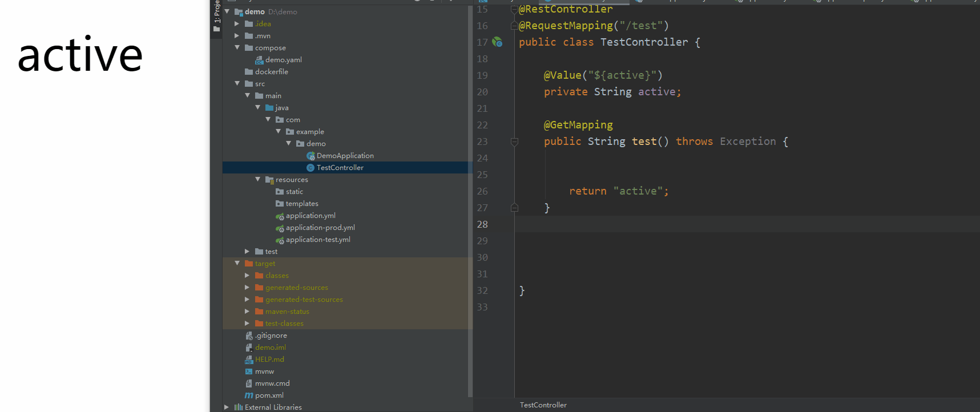This screenshot has width=980, height=412.
Task: Fold the annotation block marker at line 16
Action: [x=514, y=26]
